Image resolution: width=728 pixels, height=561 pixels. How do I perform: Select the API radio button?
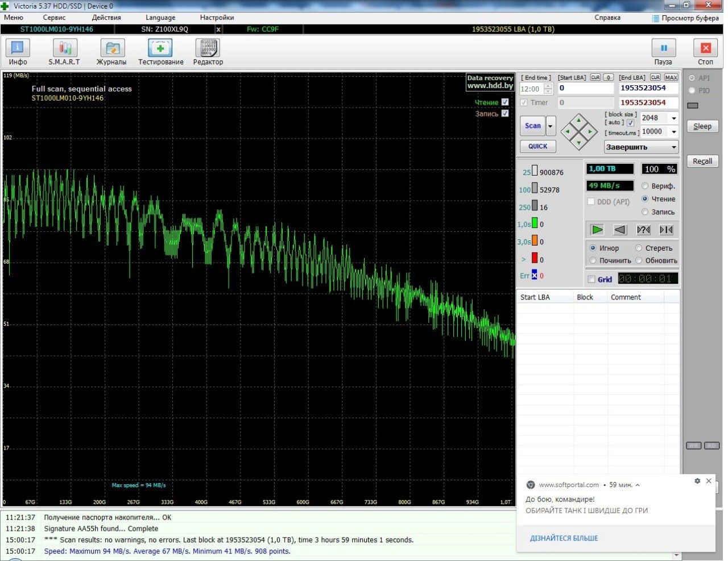tap(692, 78)
